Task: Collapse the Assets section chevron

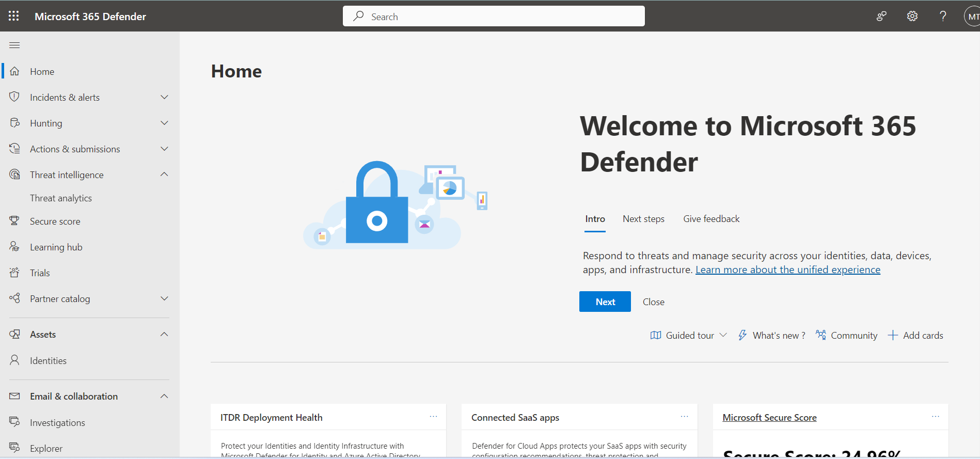Action: click(x=164, y=334)
